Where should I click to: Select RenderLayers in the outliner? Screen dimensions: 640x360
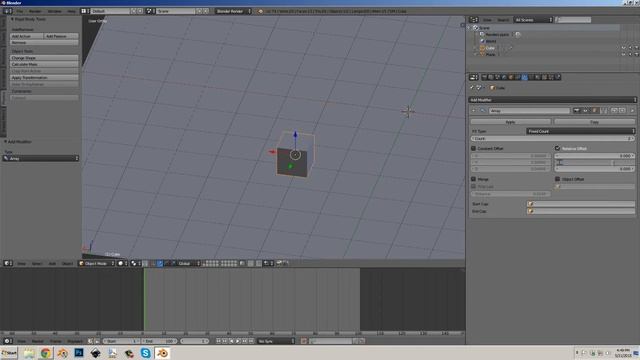tap(497, 35)
